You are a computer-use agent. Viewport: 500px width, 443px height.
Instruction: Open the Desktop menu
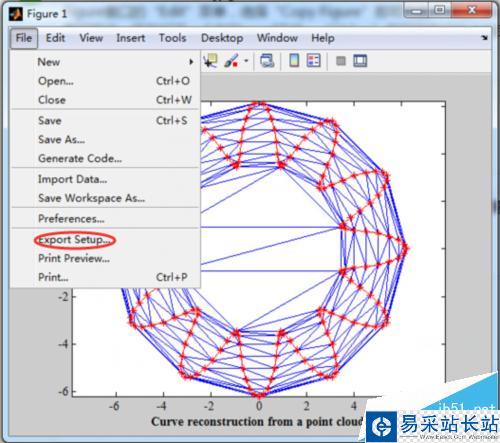222,38
